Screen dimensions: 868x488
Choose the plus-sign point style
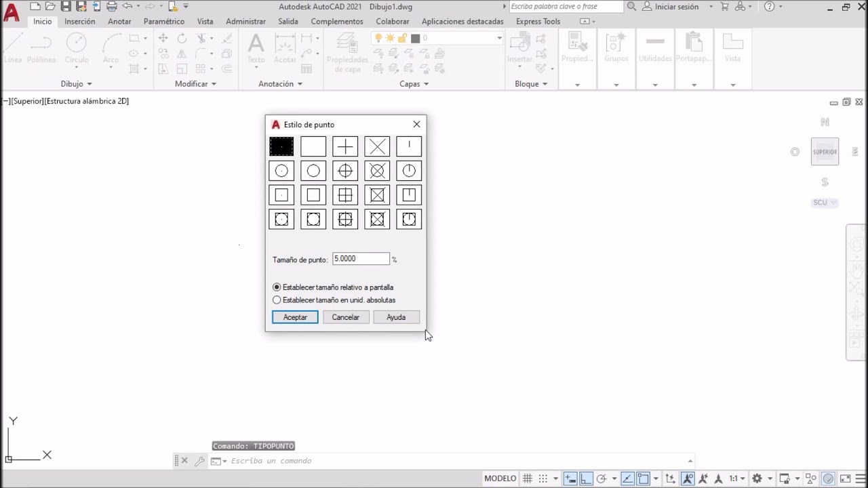pyautogui.click(x=345, y=146)
